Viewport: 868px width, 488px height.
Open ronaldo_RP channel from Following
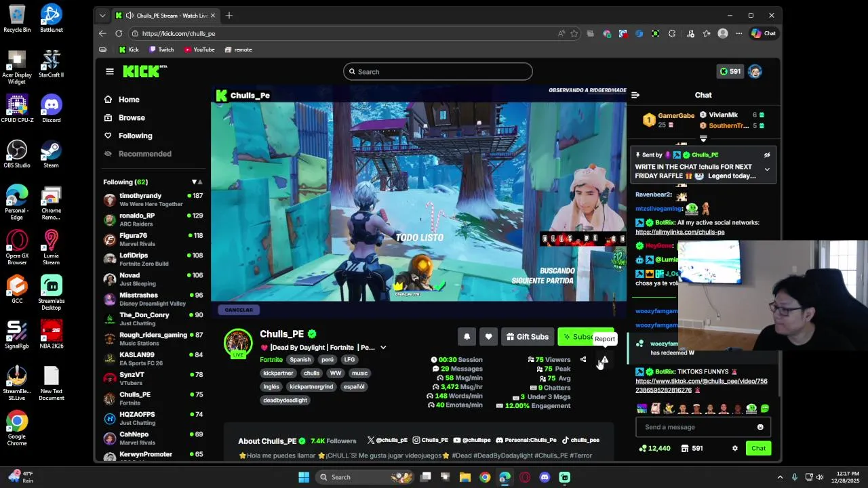153,220
